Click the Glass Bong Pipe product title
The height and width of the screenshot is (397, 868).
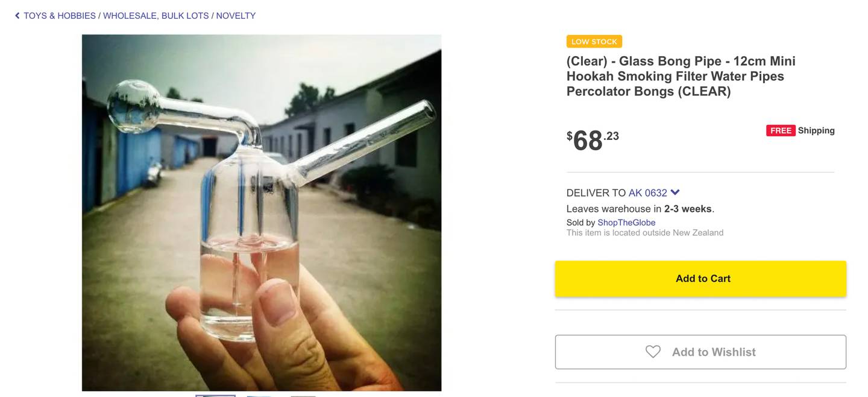[x=681, y=76]
